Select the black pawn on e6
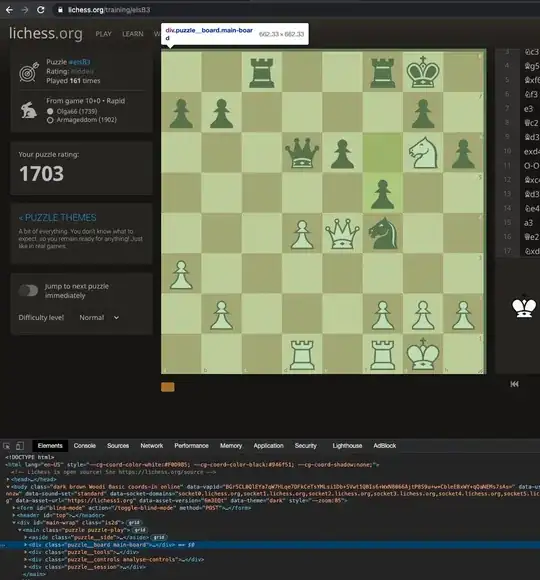The height and width of the screenshot is (580, 540). click(342, 154)
